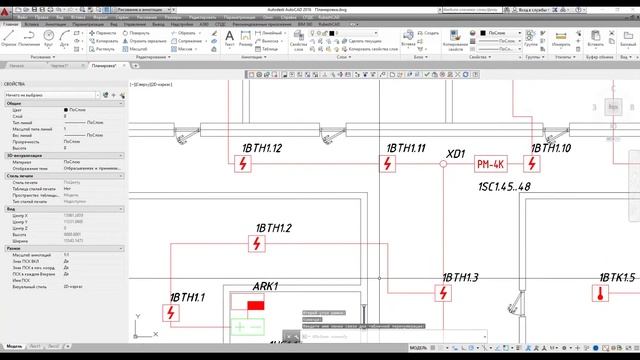This screenshot has width=640, height=360.
Task: Click the Перенести (Move) command
Action: (102, 33)
